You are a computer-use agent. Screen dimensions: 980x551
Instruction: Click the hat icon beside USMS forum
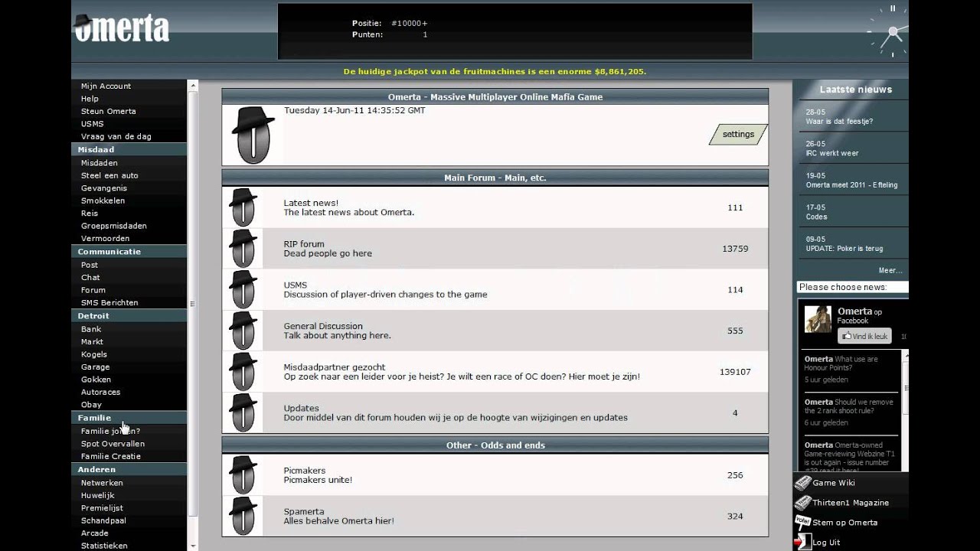243,289
